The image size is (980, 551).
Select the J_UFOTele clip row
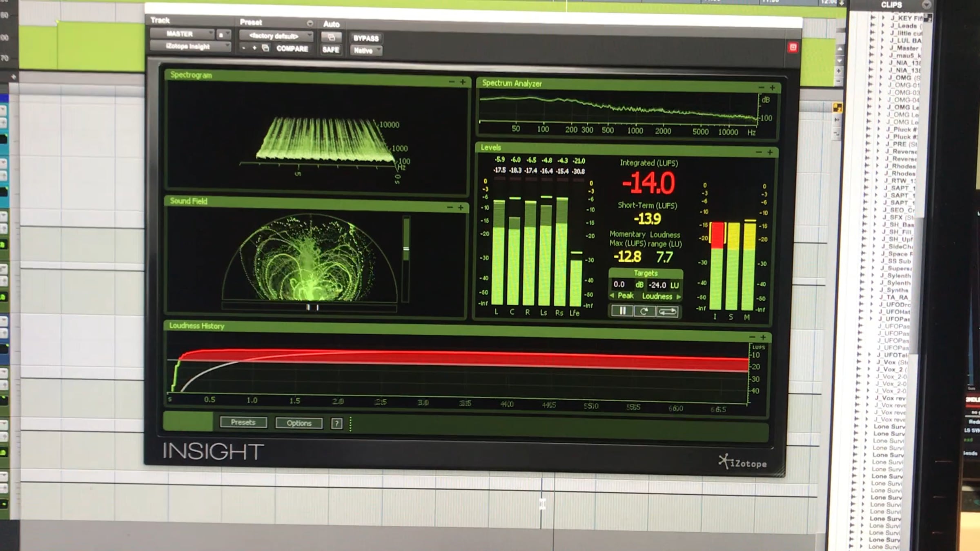pyautogui.click(x=893, y=355)
